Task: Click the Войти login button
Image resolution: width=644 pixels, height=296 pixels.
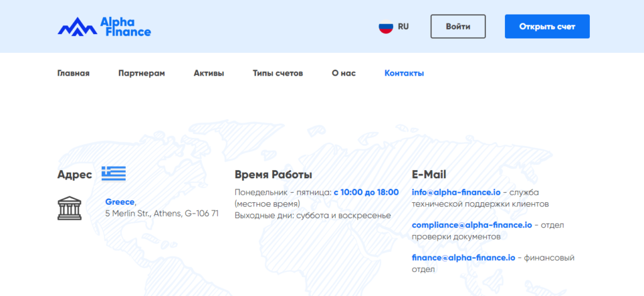Action: [x=458, y=26]
